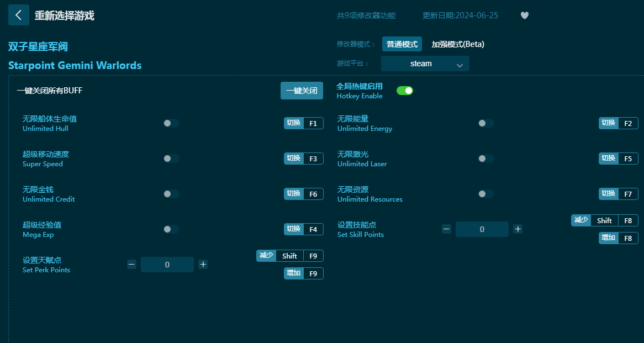Click Set Skill Points value field

pos(482,229)
